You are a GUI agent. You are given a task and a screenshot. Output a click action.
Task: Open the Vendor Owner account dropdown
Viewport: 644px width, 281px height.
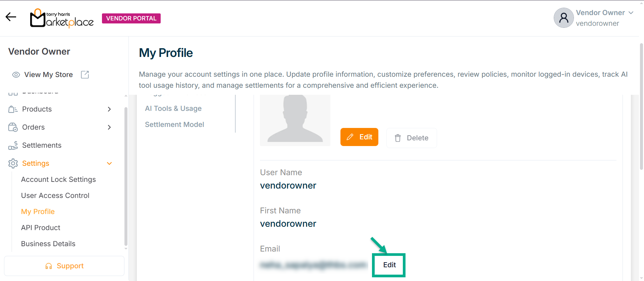click(631, 13)
